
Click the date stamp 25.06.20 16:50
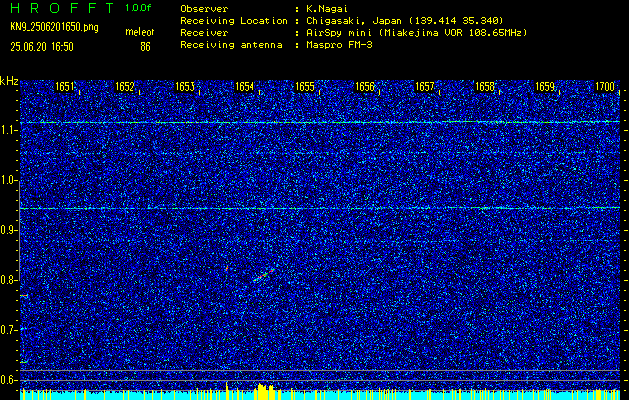[42, 47]
